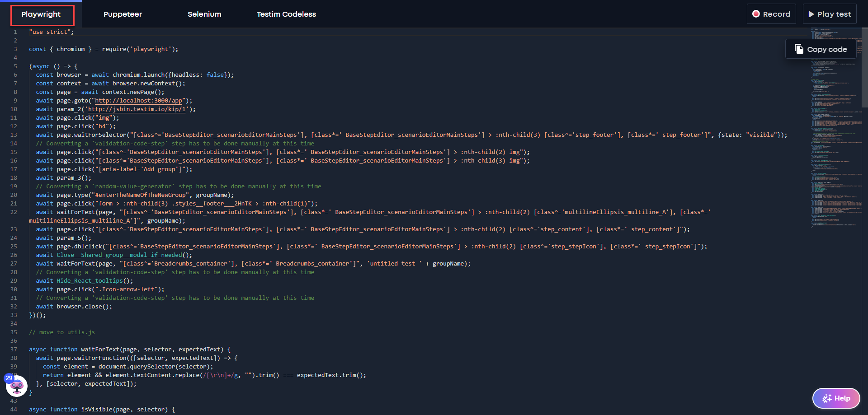Open the robot avatar chat widget
This screenshot has height=415, width=868.
point(17,387)
